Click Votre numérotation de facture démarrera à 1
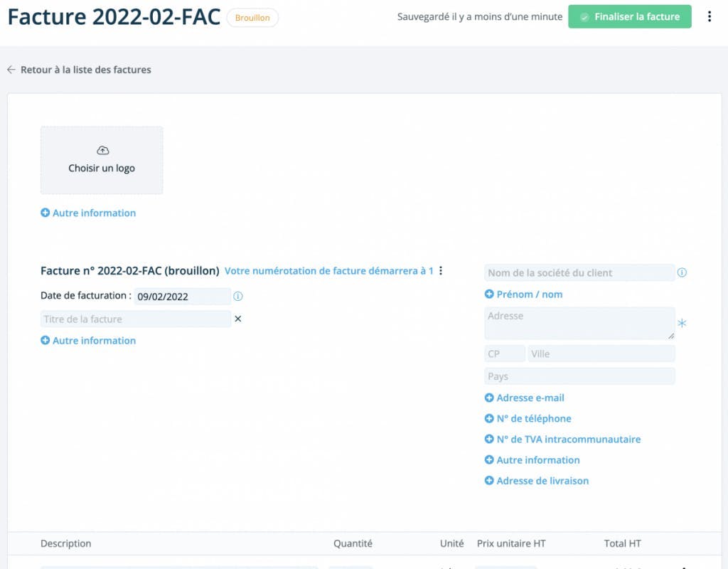728x569 pixels. pos(328,271)
